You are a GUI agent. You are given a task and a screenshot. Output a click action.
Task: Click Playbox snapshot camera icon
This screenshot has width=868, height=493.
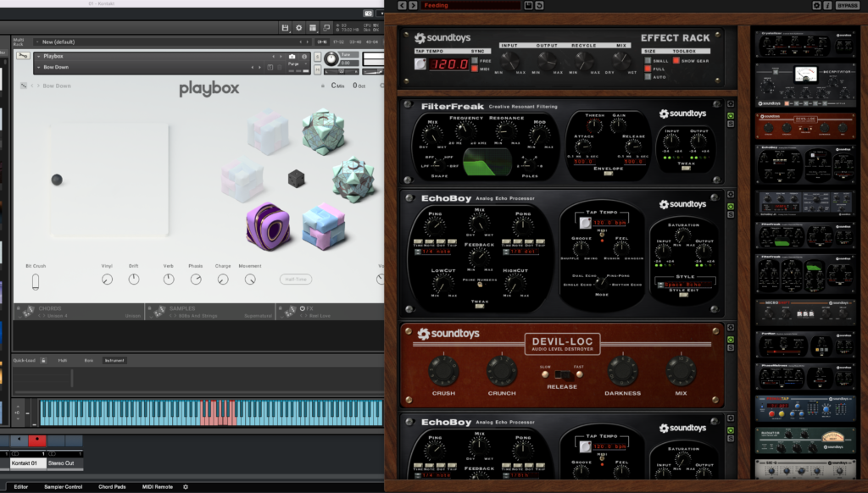point(292,57)
